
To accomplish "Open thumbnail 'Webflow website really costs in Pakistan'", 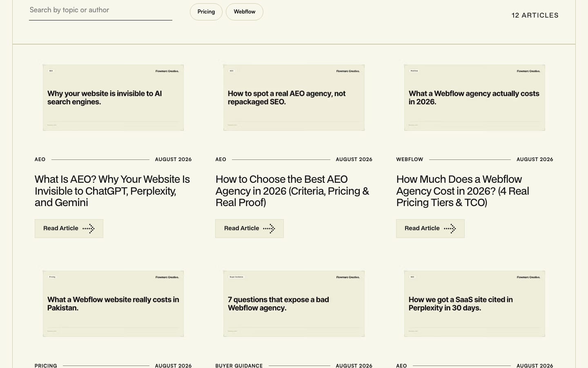I will click(113, 304).
